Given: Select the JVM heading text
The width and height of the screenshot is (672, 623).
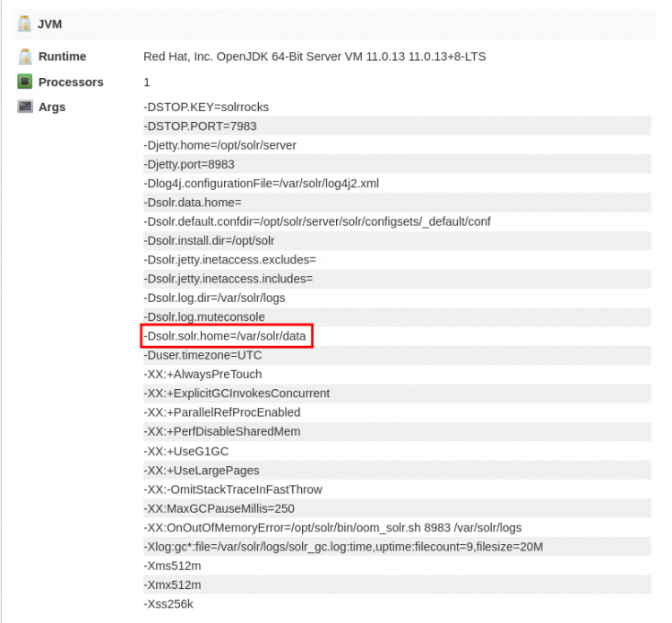Looking at the screenshot, I should [x=50, y=24].
